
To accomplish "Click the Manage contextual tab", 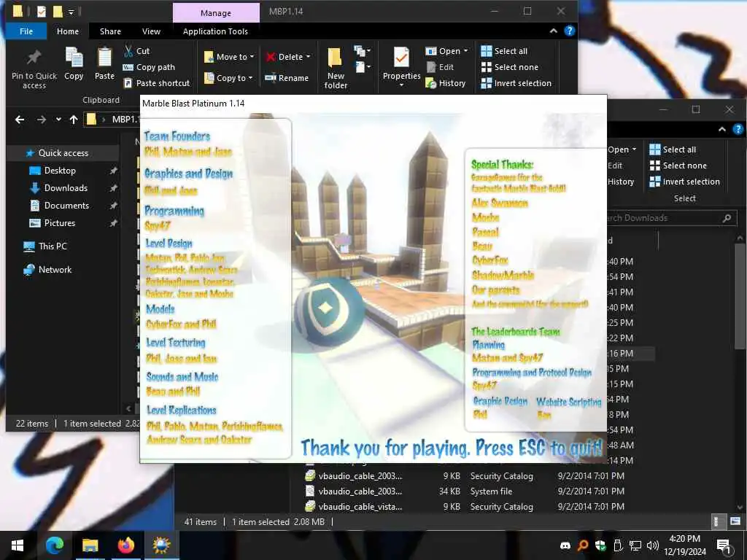I will [216, 13].
